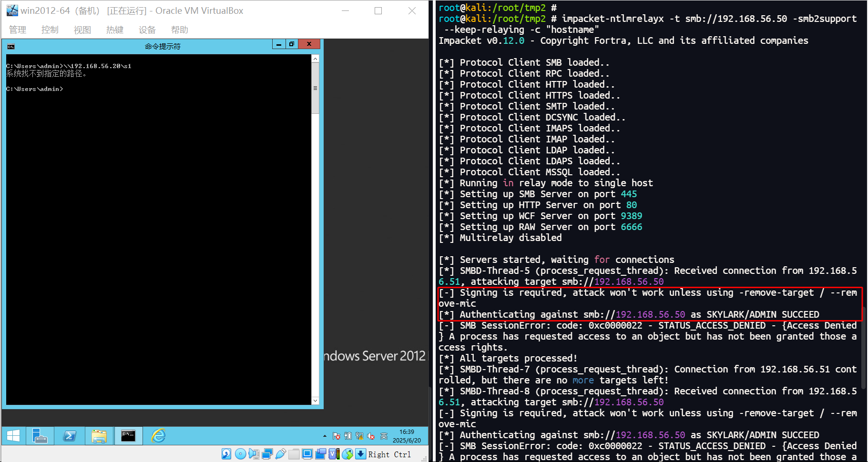
Task: Click the VirtualBox recording status icon
Action: [x=321, y=454]
